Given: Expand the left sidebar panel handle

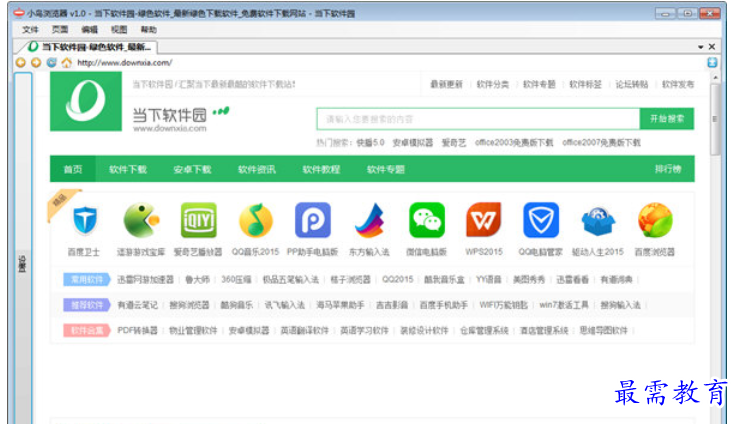Looking at the screenshot, I should tap(22, 265).
